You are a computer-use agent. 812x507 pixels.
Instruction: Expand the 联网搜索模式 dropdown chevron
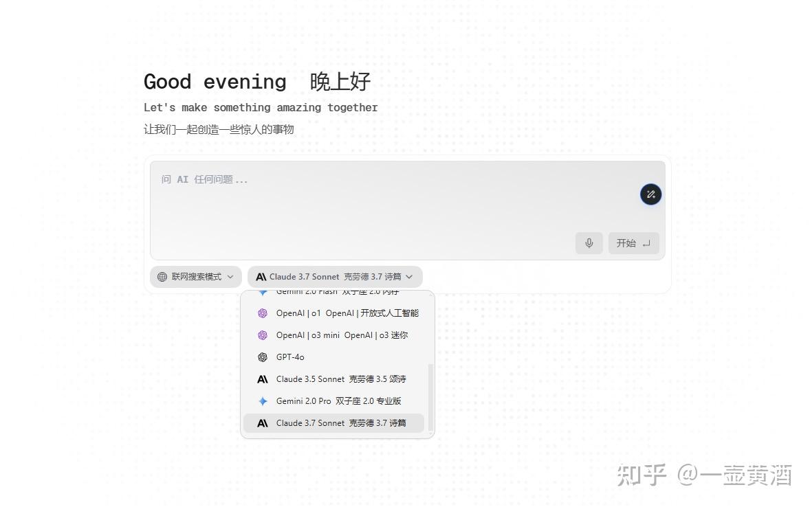point(230,277)
